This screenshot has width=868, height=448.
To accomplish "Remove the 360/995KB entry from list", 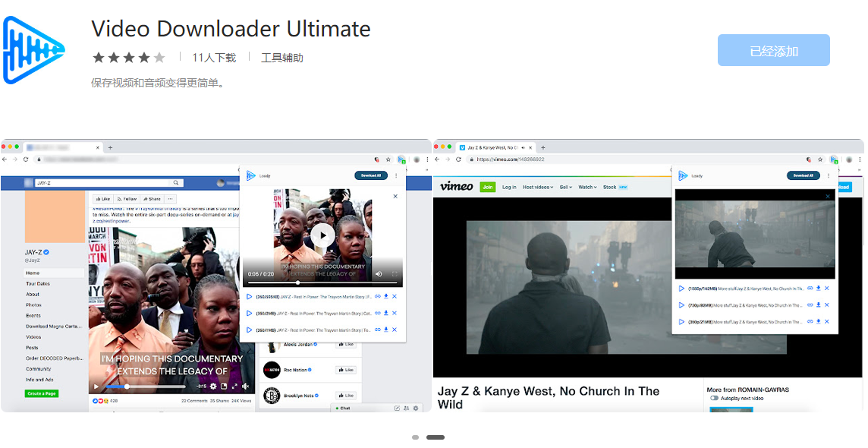I will 395,297.
